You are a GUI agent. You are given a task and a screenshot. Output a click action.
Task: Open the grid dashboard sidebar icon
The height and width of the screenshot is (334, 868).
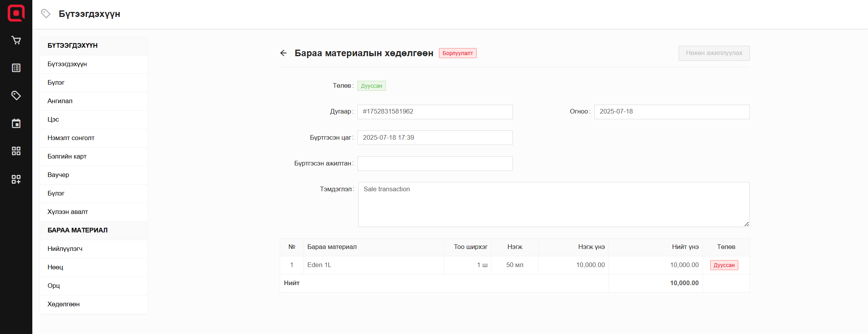[16, 151]
